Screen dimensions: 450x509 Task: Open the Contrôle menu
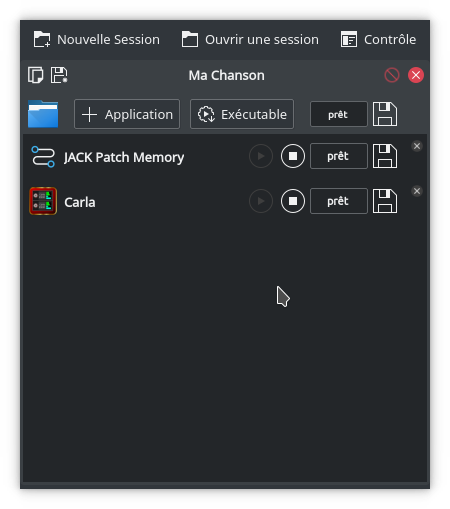tap(378, 40)
